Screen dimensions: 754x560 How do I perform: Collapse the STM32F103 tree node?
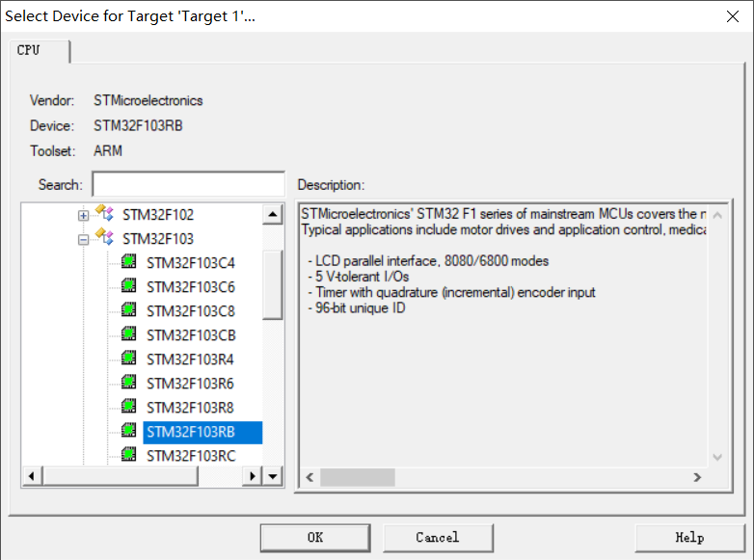click(83, 239)
